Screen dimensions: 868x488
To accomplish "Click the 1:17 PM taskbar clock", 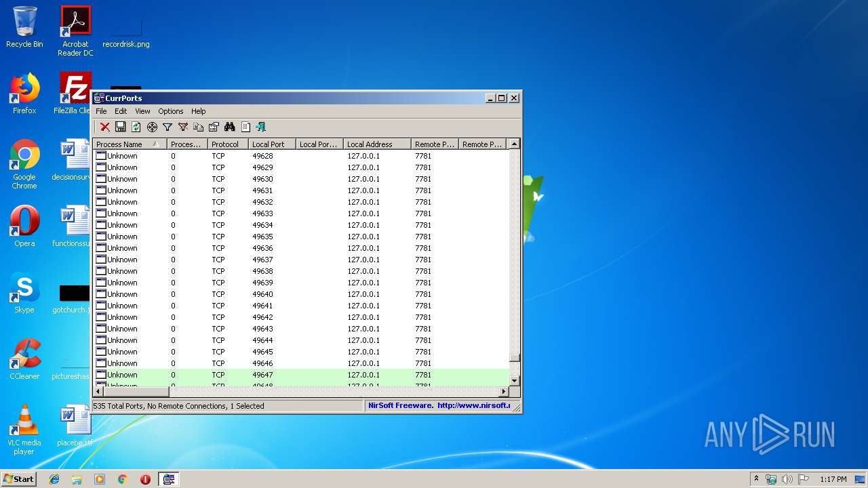I will 833,479.
